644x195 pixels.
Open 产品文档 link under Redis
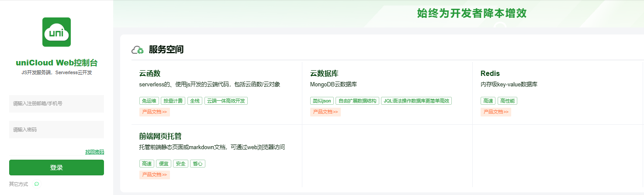click(x=496, y=112)
